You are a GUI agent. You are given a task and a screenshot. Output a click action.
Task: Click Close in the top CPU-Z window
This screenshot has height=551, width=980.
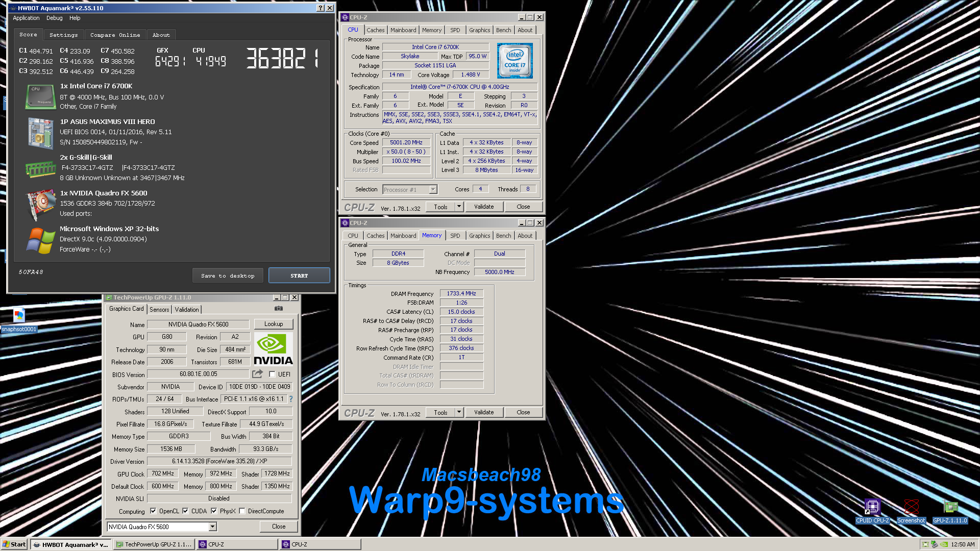click(x=523, y=207)
